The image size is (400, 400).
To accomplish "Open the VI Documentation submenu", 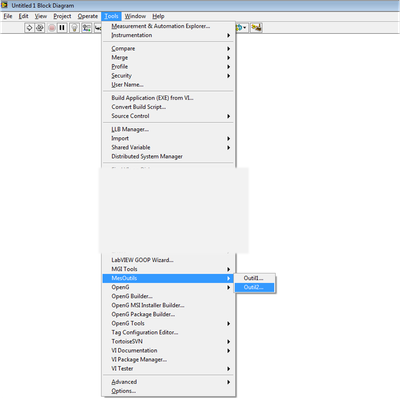I will [x=168, y=351].
